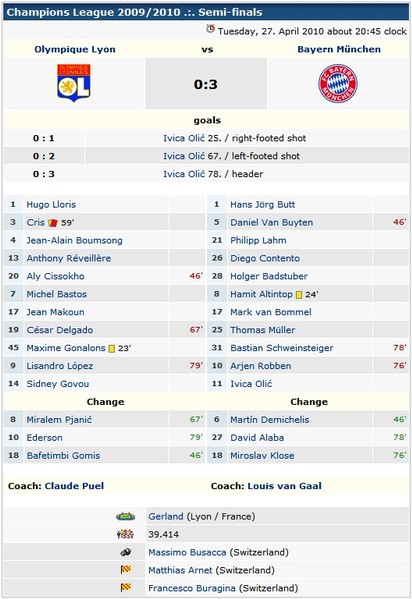Open Arjen Robben player profile
This screenshot has height=599, width=412.
click(261, 366)
